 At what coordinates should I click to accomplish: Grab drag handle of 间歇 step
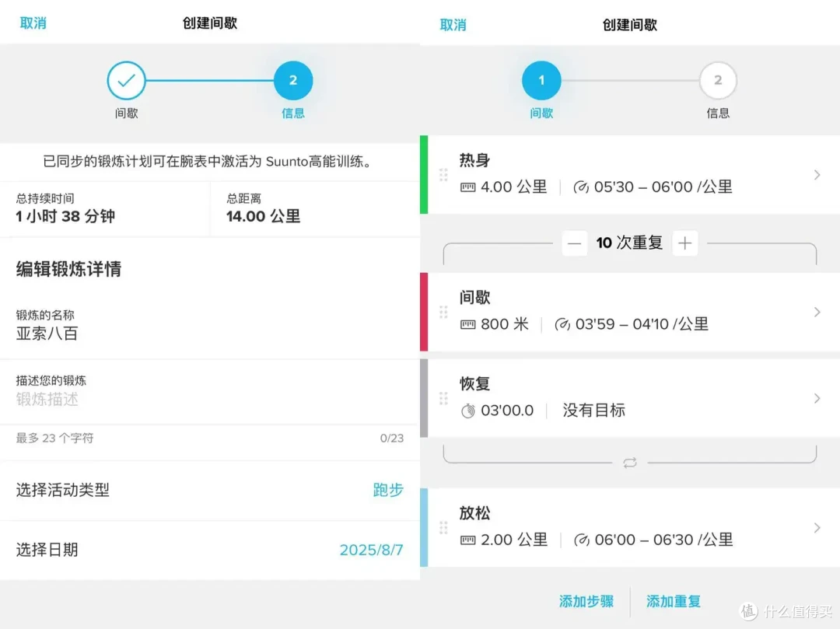(443, 312)
